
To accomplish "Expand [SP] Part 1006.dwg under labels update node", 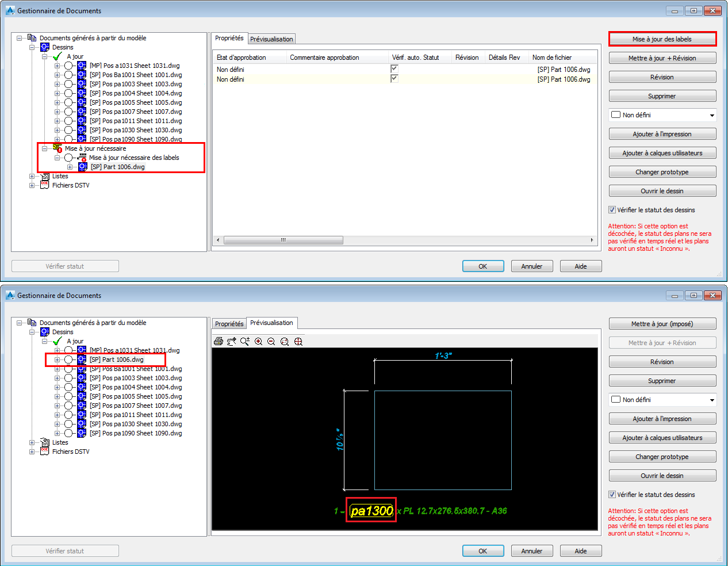I will coord(70,167).
